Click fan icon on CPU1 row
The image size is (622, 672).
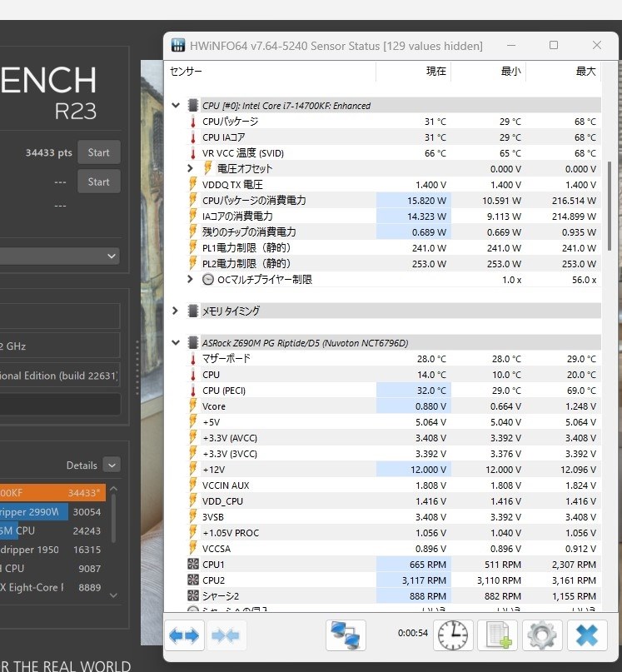pos(193,564)
